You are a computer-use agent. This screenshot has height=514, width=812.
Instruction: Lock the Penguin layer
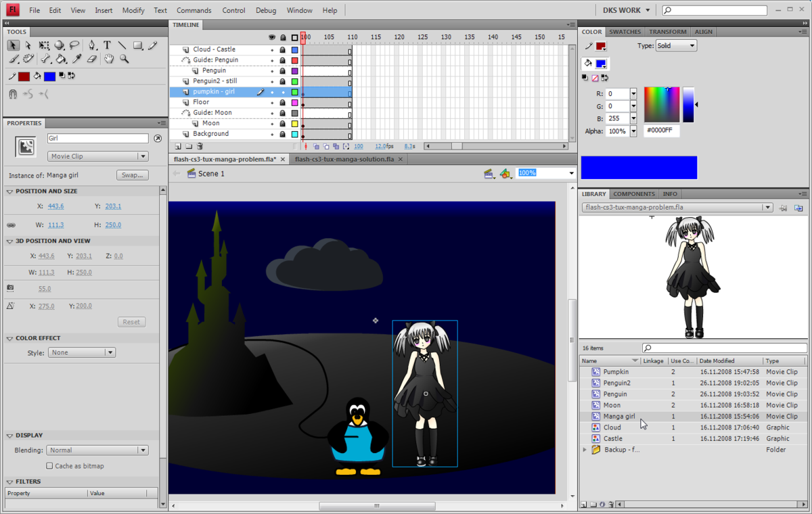click(x=283, y=70)
